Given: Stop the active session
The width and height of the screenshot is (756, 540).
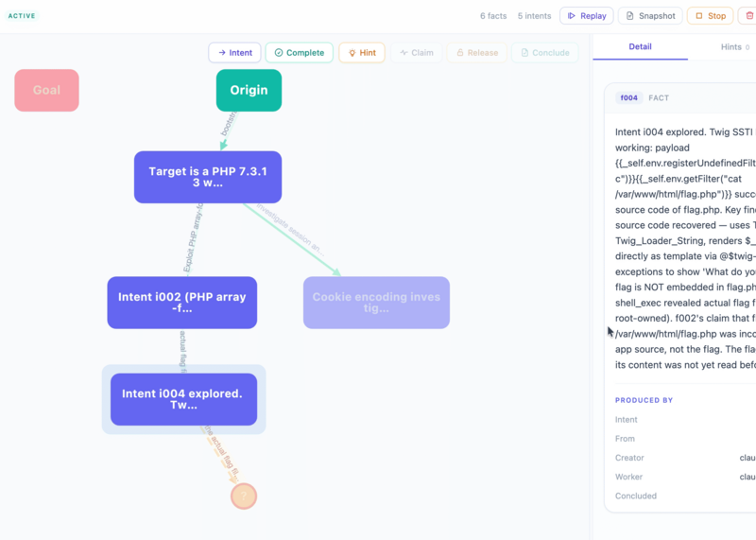Looking at the screenshot, I should (x=711, y=16).
